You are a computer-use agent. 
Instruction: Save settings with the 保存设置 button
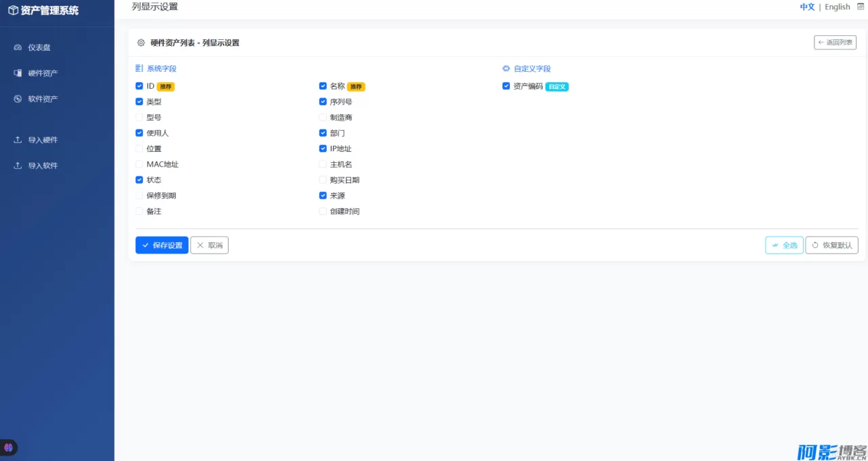tap(161, 245)
